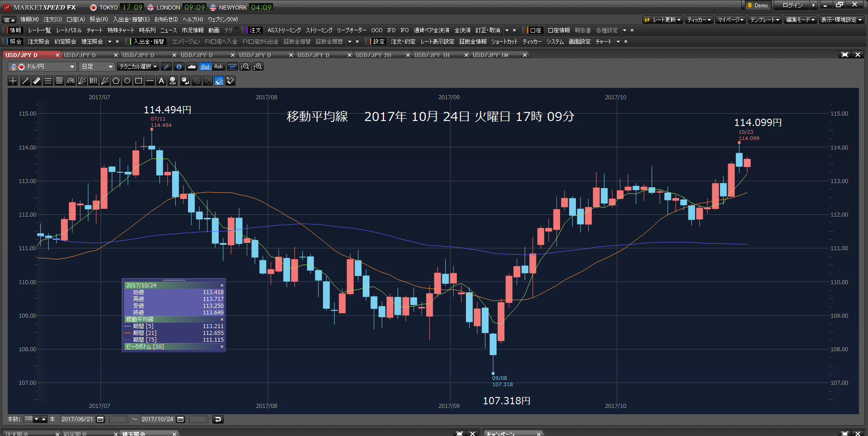
Task: Select the text 'A' annotation tool
Action: [161, 81]
